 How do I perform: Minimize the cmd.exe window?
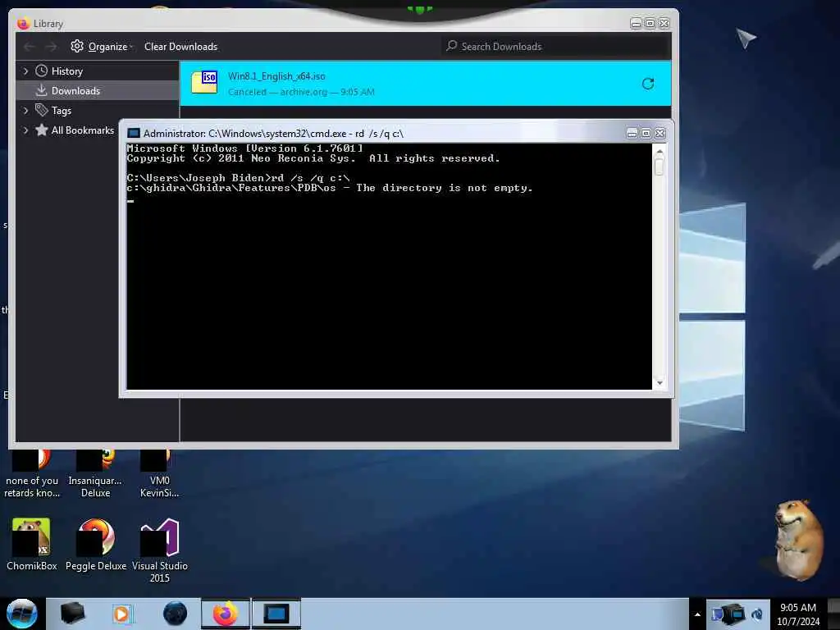click(632, 134)
